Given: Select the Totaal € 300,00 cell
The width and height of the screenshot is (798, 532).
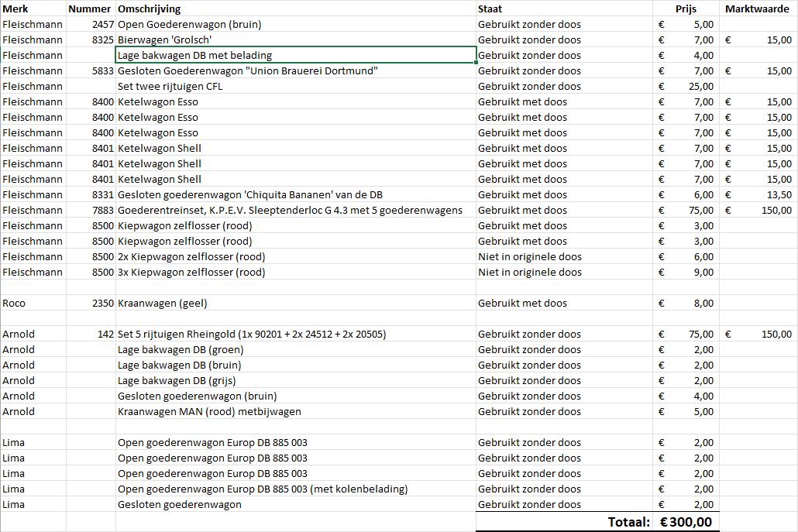Looking at the screenshot, I should pos(686,522).
